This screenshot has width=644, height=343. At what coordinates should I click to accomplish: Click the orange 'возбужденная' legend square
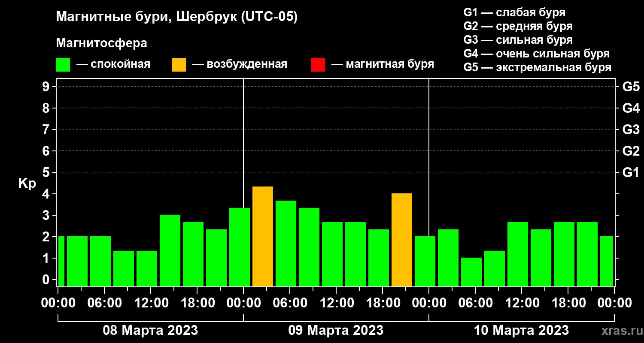point(179,65)
